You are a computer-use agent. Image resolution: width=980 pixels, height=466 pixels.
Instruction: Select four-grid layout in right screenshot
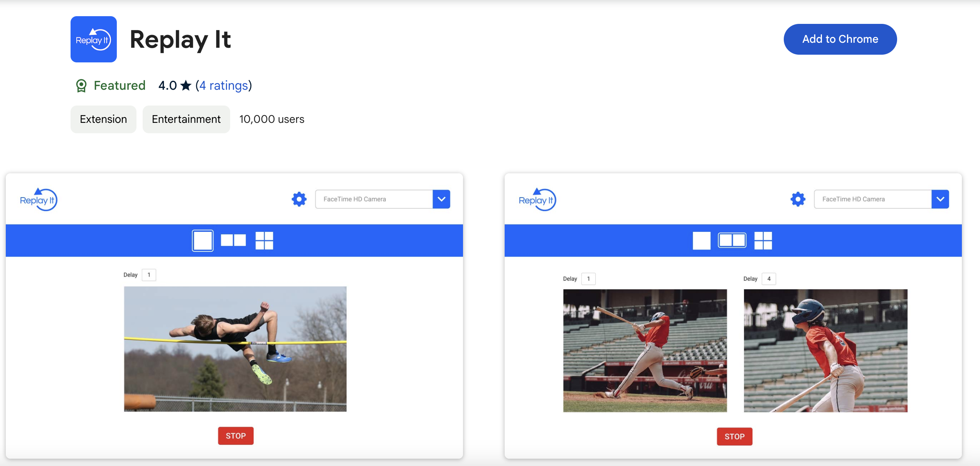763,241
